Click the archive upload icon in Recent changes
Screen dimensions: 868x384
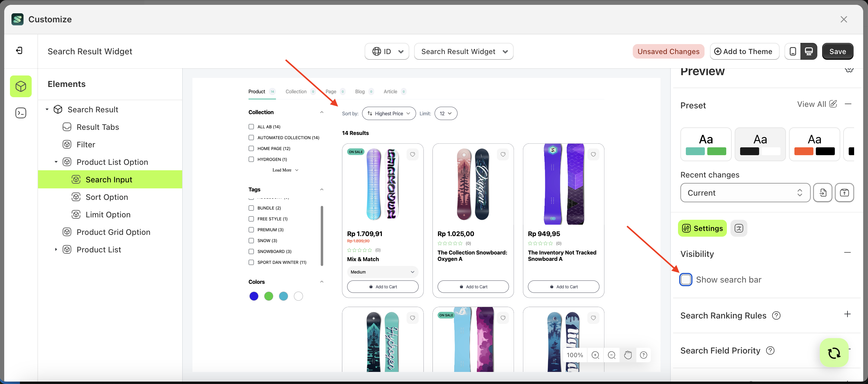coord(844,193)
